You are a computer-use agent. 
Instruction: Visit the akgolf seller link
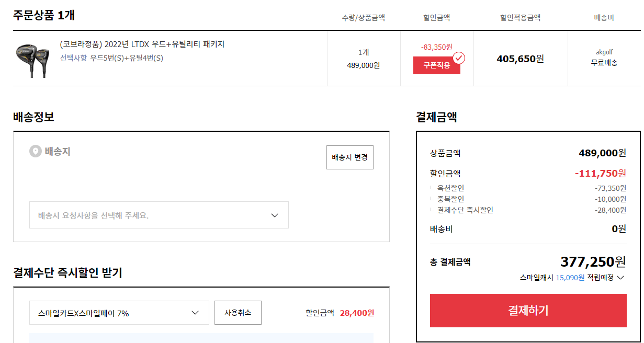point(604,52)
